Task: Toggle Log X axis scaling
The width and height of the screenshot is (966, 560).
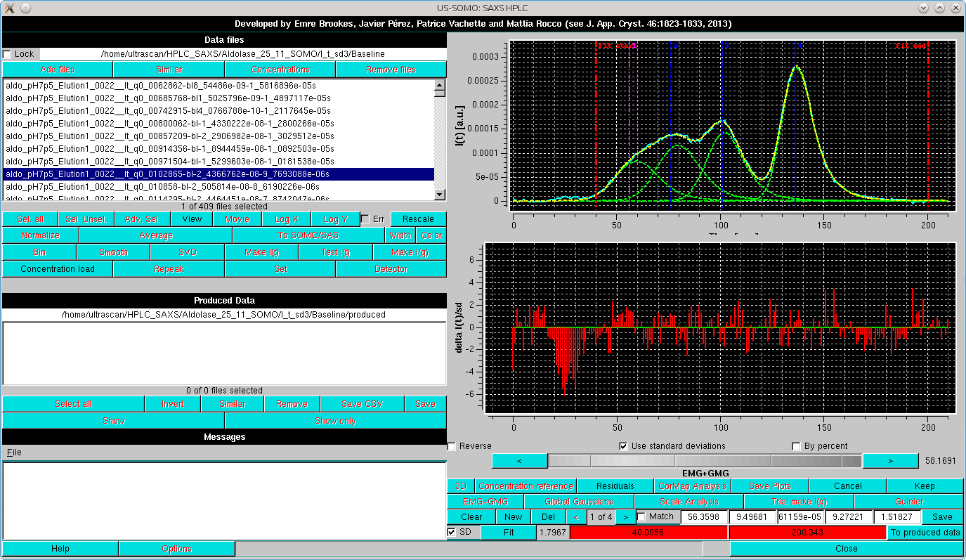Action: click(x=286, y=219)
